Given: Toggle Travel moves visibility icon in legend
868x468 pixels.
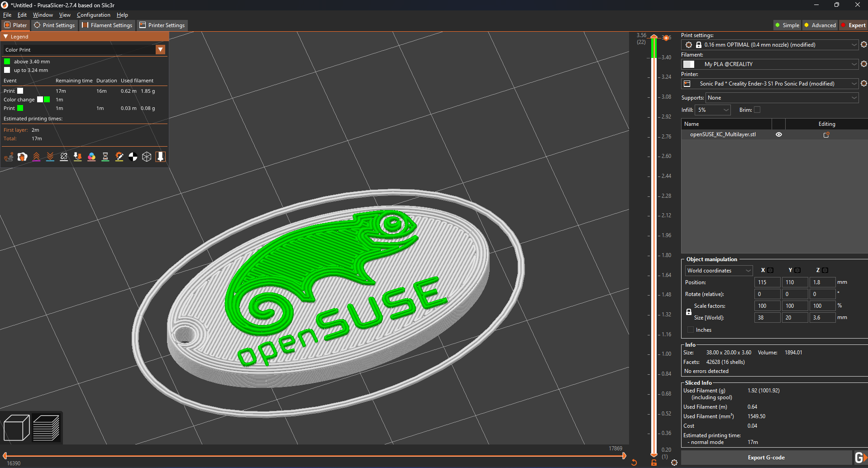Looking at the screenshot, I should (x=9, y=157).
